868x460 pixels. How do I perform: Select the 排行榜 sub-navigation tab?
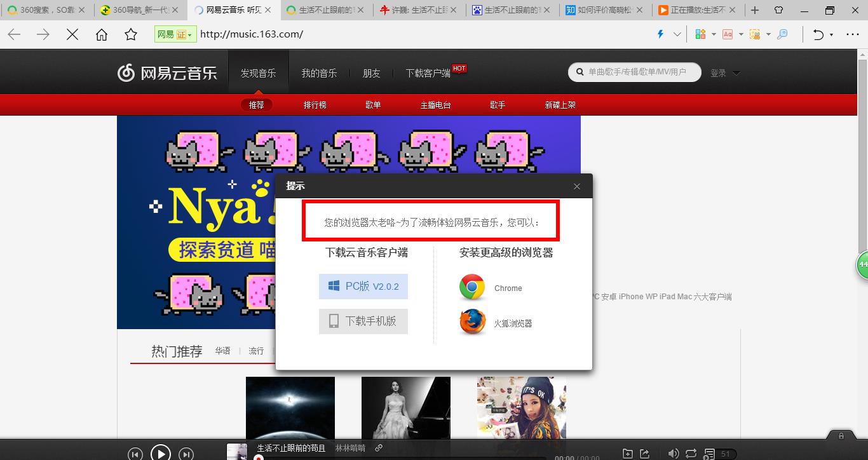[x=315, y=105]
